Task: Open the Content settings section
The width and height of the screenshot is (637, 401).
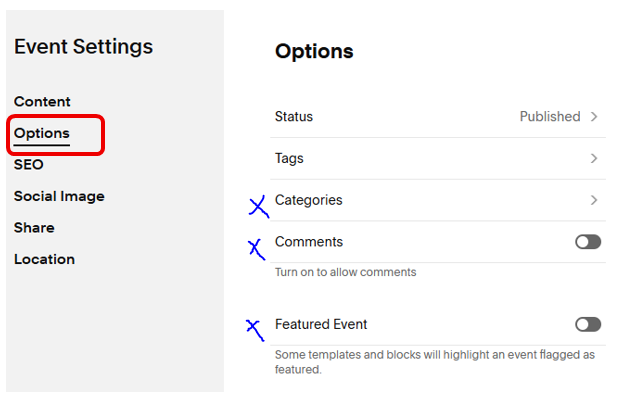Action: click(42, 102)
